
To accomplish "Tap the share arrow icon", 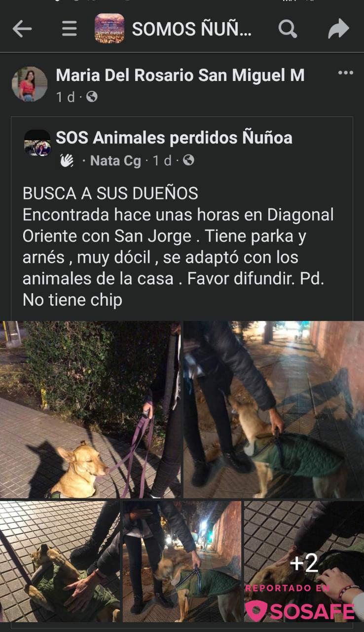I will pyautogui.click(x=338, y=29).
